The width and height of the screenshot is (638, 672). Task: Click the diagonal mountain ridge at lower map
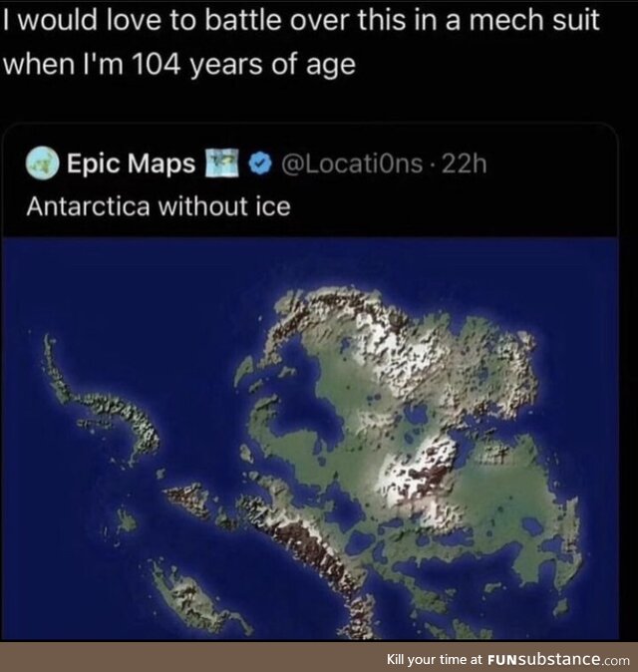[x=299, y=548]
